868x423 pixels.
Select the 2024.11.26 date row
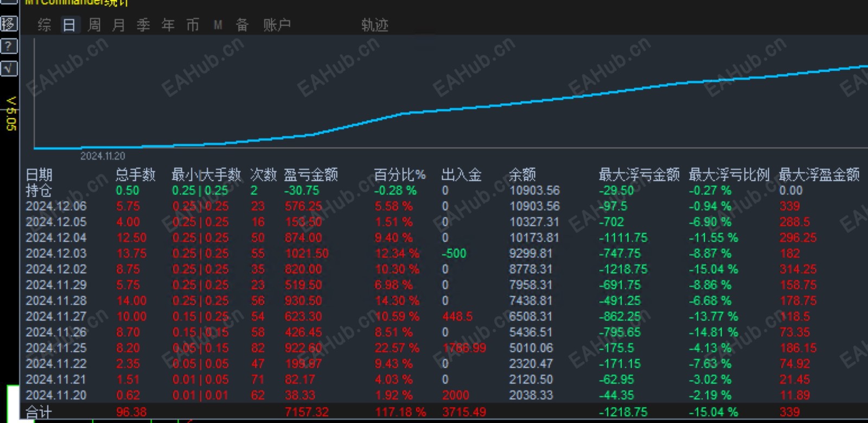[x=56, y=332]
